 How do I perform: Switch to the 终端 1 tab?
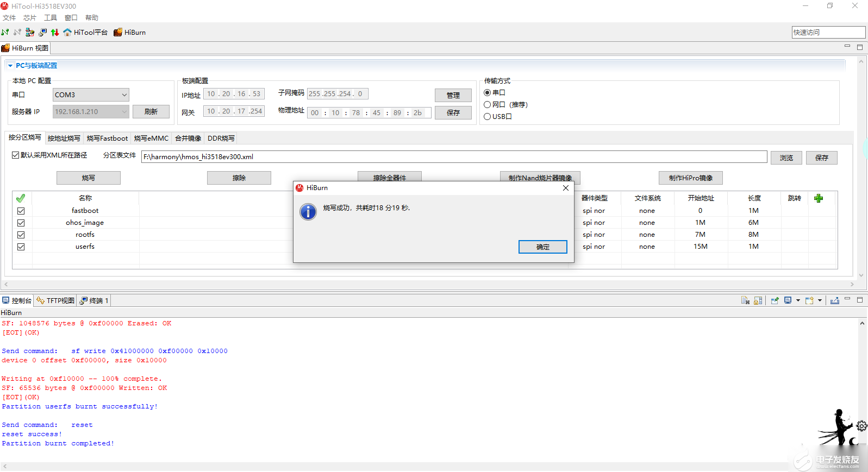pos(94,300)
